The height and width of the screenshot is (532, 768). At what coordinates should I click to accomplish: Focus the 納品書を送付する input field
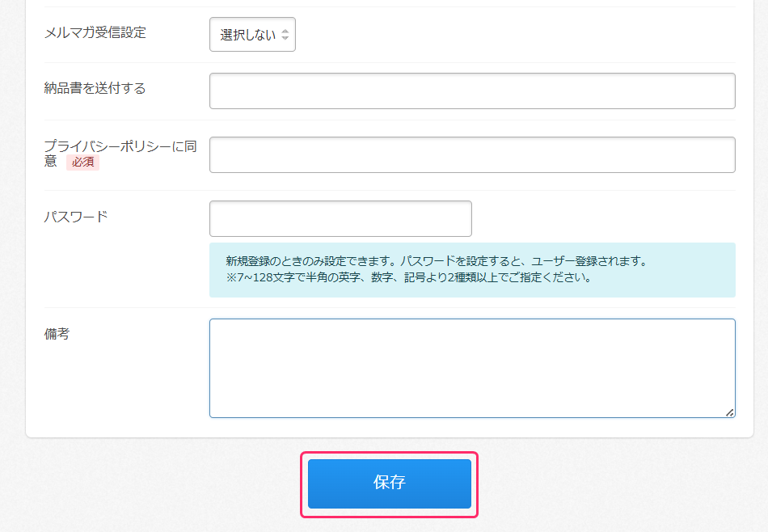[472, 91]
